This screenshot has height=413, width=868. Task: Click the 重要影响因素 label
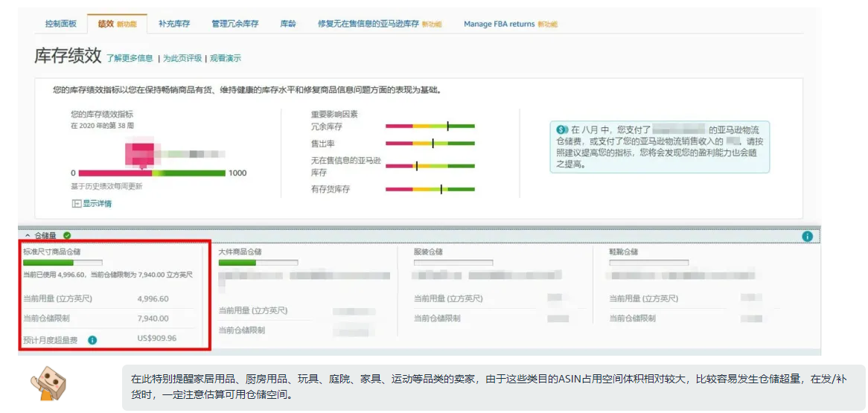point(334,114)
